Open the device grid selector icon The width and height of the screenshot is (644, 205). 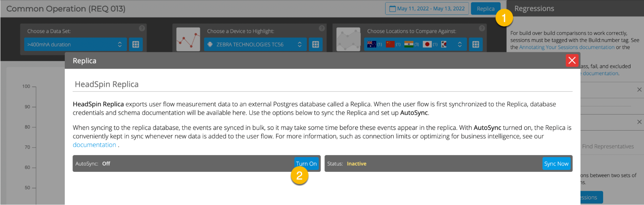coord(315,44)
